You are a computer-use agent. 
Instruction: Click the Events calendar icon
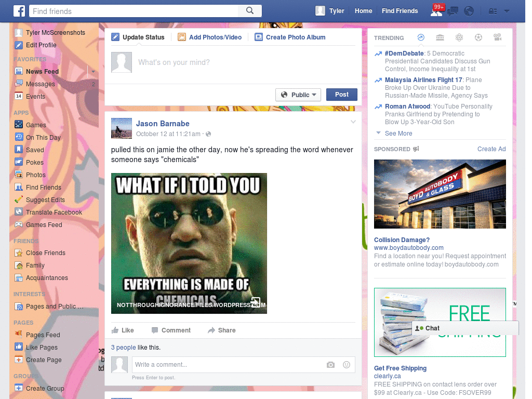[x=19, y=96]
